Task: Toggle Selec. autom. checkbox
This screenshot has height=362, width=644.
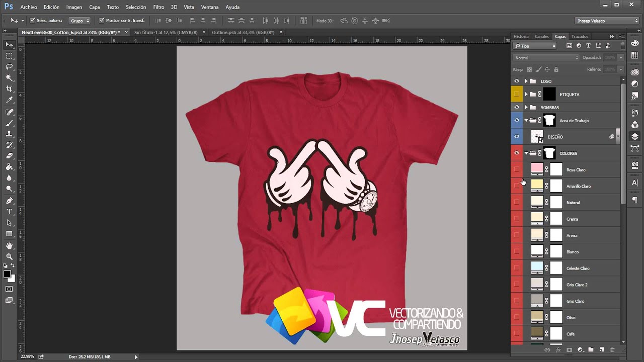Action: (33, 21)
